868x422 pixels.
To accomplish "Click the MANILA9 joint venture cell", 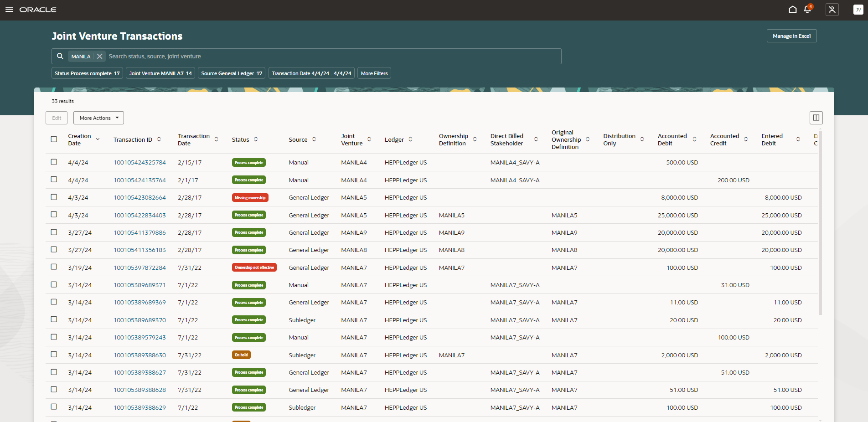I will [354, 232].
